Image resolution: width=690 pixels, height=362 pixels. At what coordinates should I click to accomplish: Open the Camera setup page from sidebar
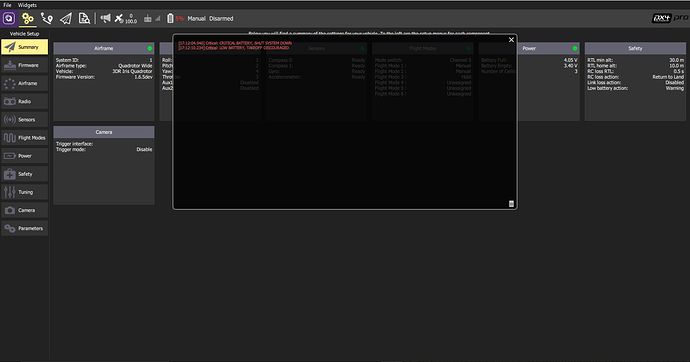point(25,210)
